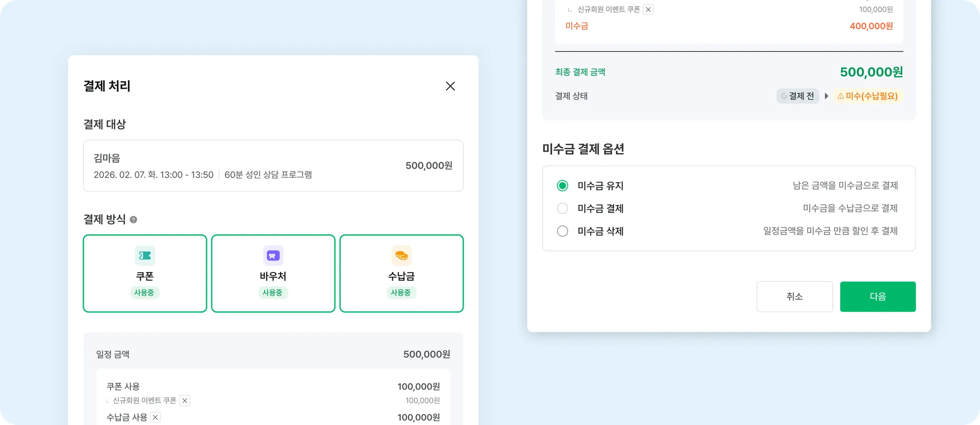This screenshot has width=980, height=425.
Task: Click the 김마음 payment target card
Action: pyautogui.click(x=273, y=166)
